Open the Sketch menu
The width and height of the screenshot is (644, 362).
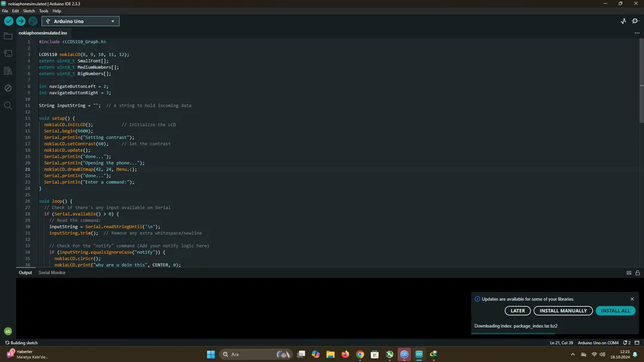pyautogui.click(x=29, y=11)
